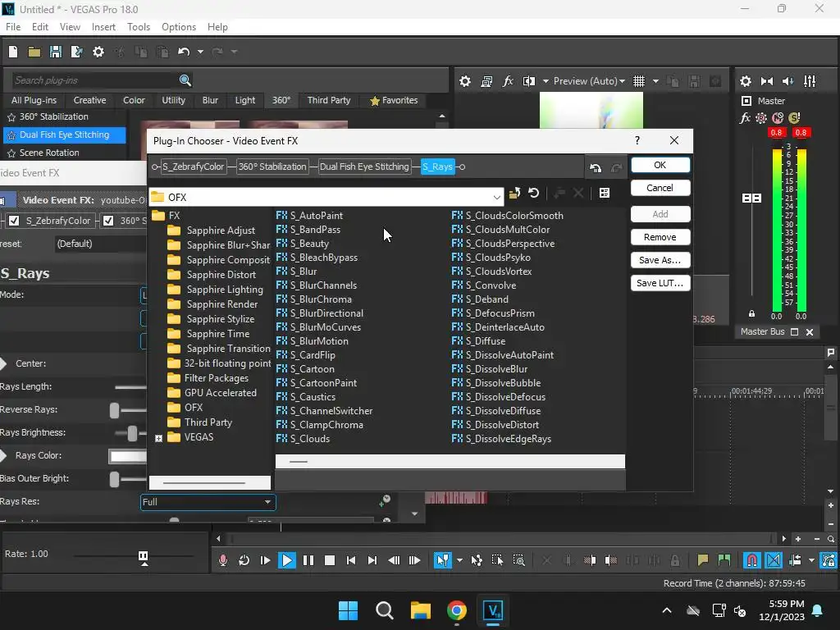The image size is (840, 630).
Task: Open the Preset (Default) dropdown
Action: (x=101, y=244)
